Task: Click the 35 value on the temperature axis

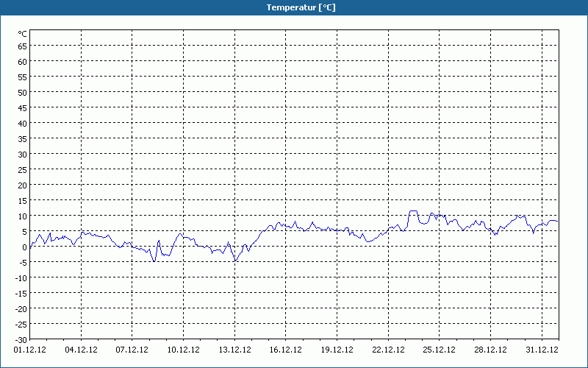Action: pyautogui.click(x=23, y=139)
